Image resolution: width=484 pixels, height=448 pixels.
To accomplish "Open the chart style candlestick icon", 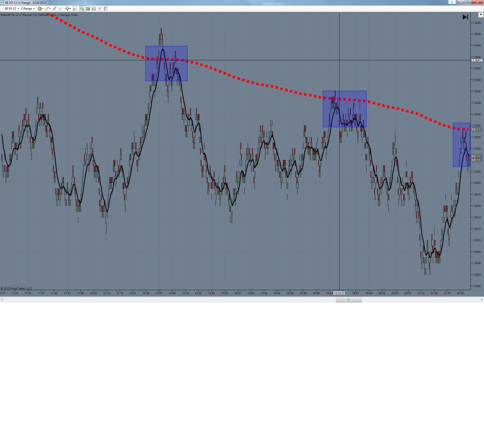I will (x=40, y=9).
